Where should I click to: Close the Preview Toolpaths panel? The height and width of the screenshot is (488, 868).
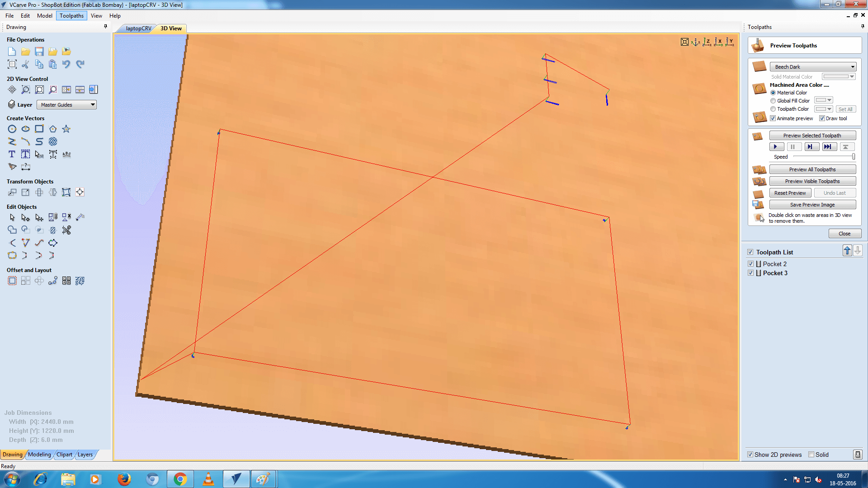click(844, 234)
